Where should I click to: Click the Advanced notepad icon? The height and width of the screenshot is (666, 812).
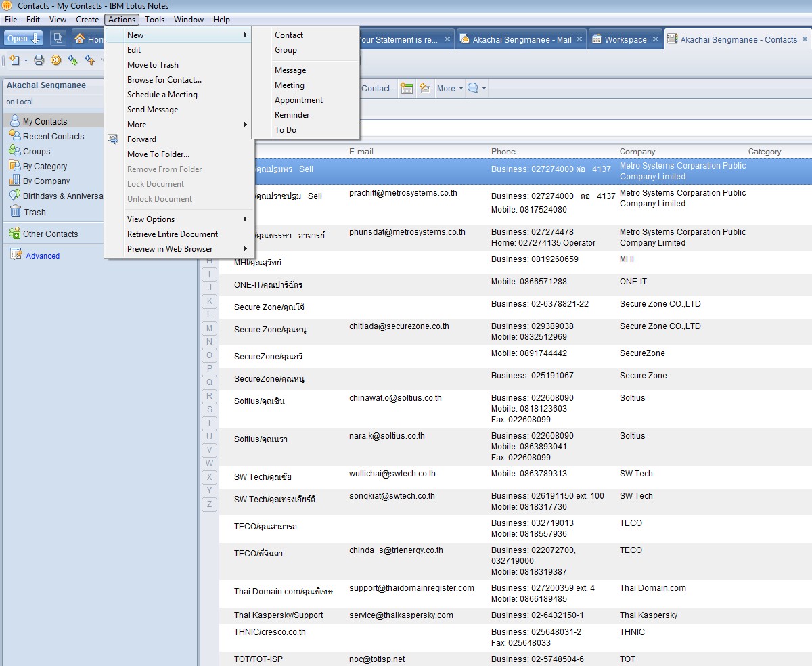[x=16, y=255]
